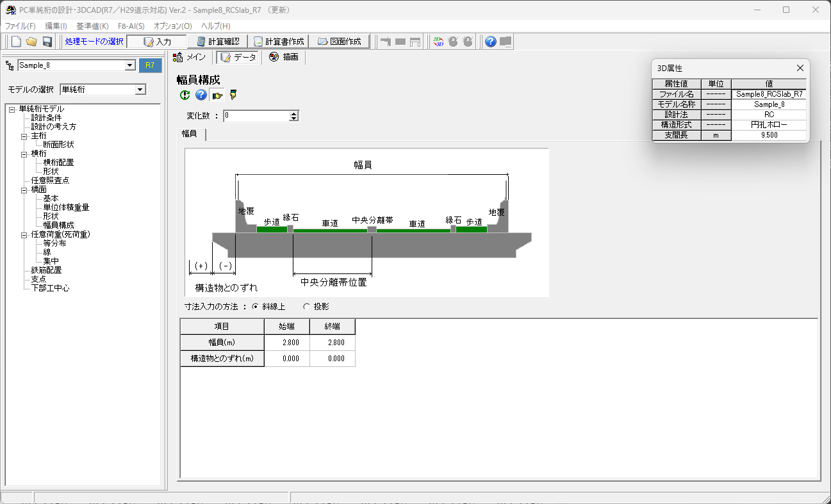The width and height of the screenshot is (831, 504).
Task: Click ファイル名 value Sample8_RCSlab_R7 in 3D属性
Action: click(769, 94)
